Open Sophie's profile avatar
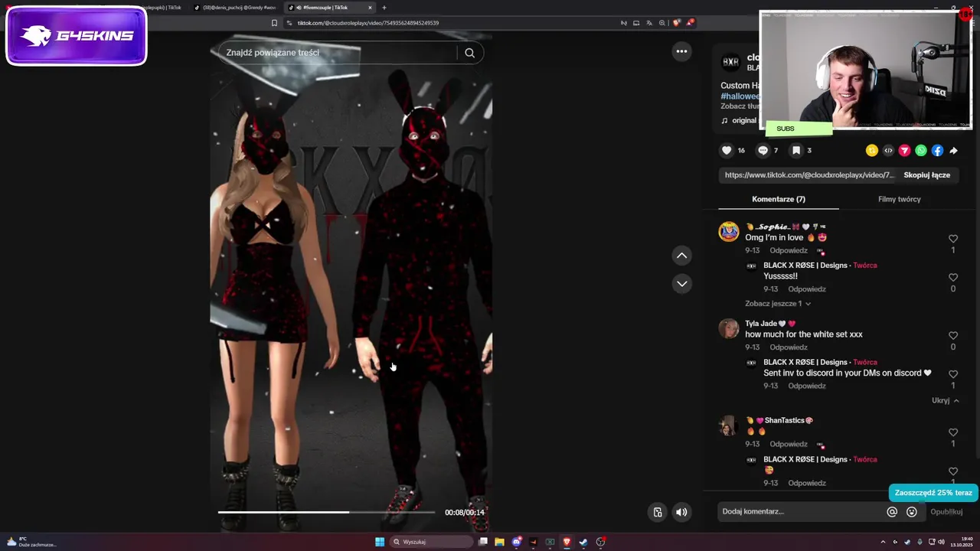 click(728, 232)
